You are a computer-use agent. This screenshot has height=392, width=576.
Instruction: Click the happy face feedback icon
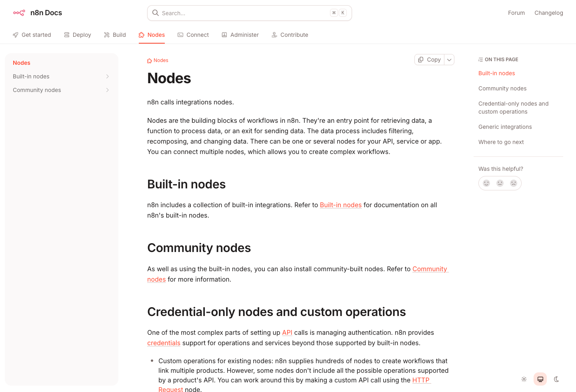point(486,183)
